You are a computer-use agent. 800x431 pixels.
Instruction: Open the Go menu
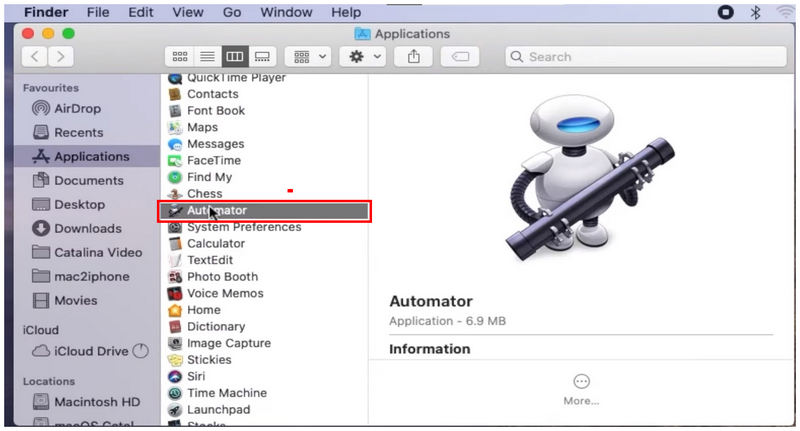pyautogui.click(x=232, y=12)
